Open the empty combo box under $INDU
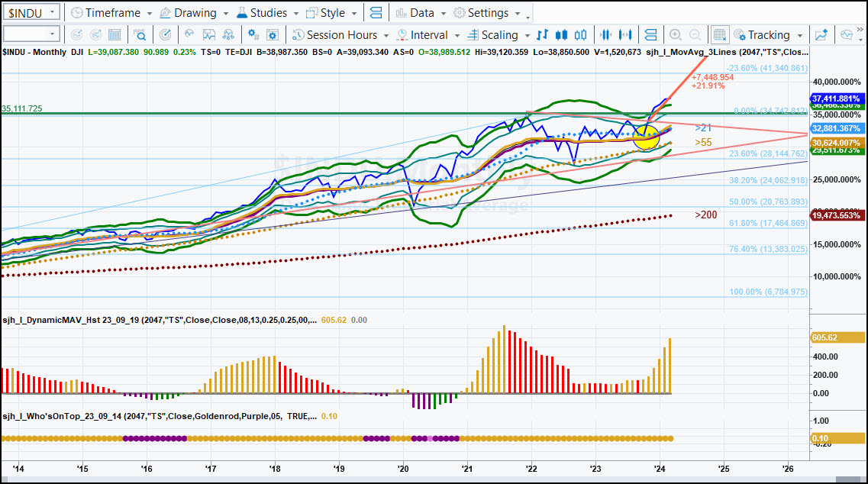868x484 pixels. (31, 34)
